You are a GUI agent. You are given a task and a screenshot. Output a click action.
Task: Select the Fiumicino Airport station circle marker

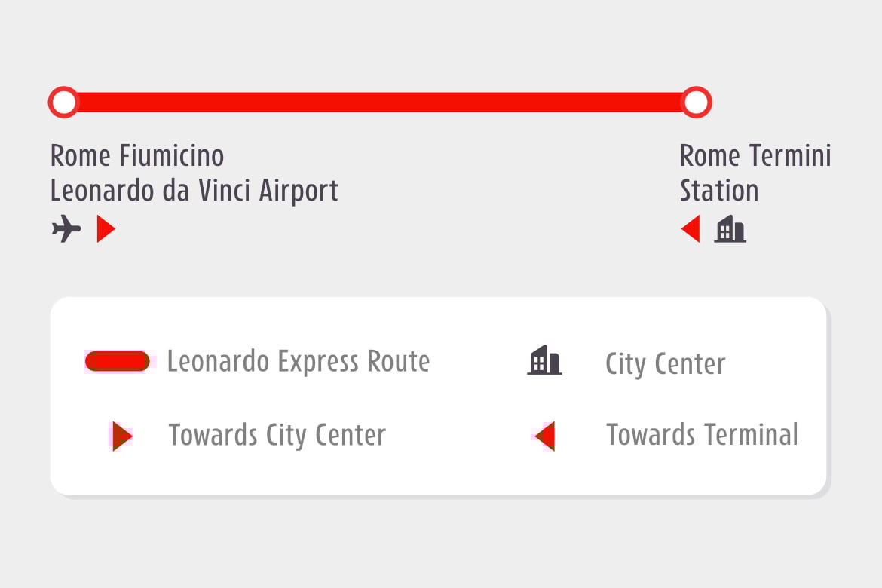tap(63, 103)
